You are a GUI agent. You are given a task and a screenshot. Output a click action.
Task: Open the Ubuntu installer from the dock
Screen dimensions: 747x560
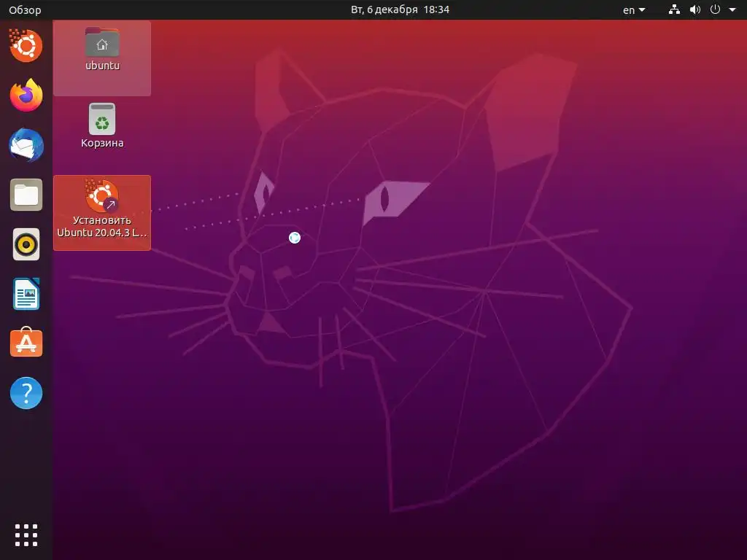[26, 46]
